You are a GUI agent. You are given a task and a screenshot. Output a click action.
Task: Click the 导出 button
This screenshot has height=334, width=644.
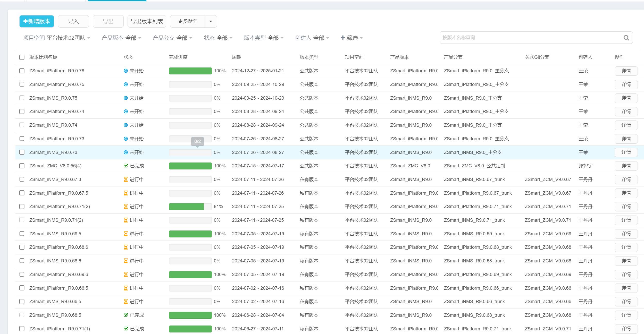click(108, 21)
